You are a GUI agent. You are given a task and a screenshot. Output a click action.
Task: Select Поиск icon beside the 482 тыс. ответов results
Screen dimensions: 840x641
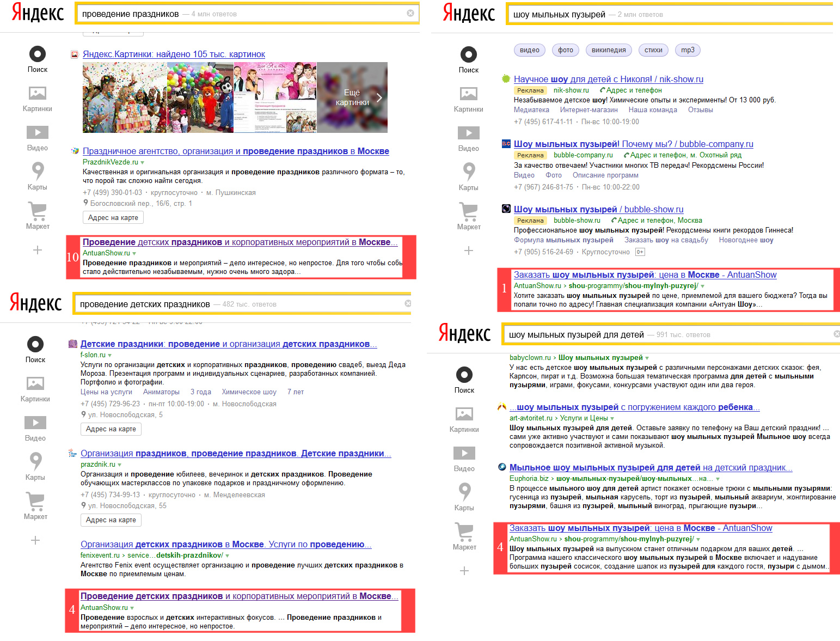pos(35,344)
